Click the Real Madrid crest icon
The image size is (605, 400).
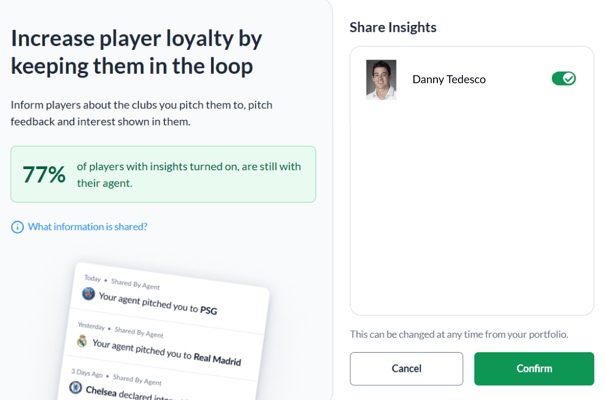click(x=82, y=341)
